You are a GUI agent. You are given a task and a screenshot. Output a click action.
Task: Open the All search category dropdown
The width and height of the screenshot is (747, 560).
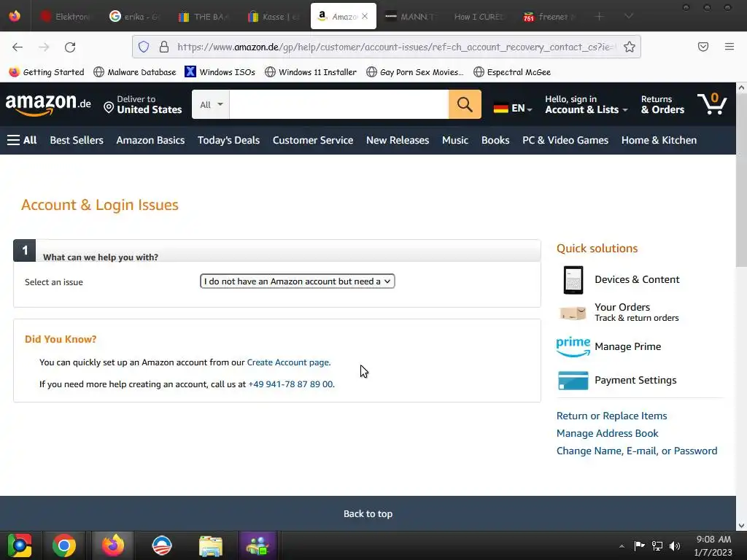[211, 104]
